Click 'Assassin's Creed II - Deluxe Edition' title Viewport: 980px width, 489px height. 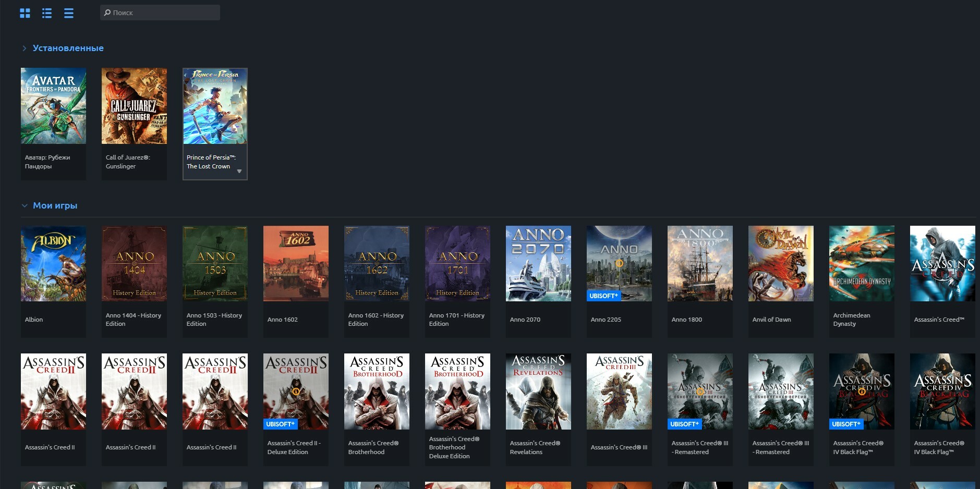click(294, 447)
